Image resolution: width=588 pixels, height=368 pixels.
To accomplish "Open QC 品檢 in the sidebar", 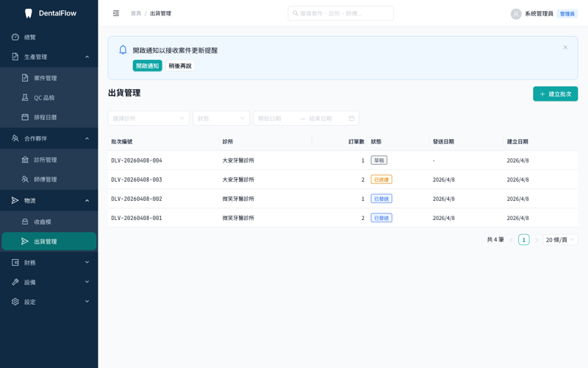I will [49, 97].
